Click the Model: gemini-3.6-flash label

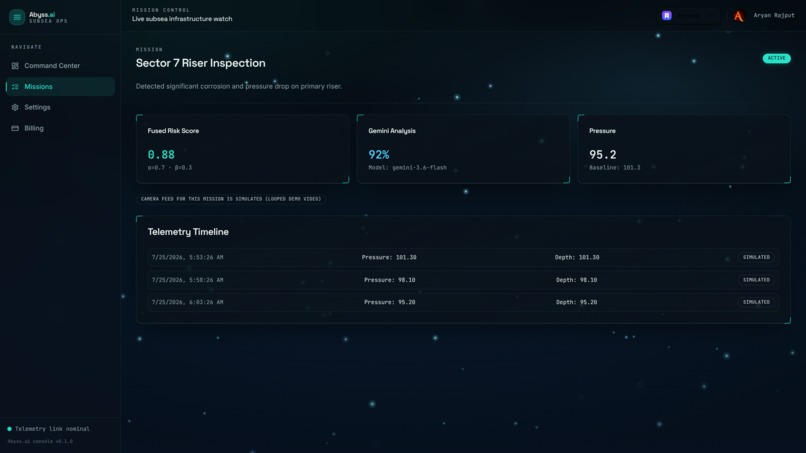coord(407,168)
